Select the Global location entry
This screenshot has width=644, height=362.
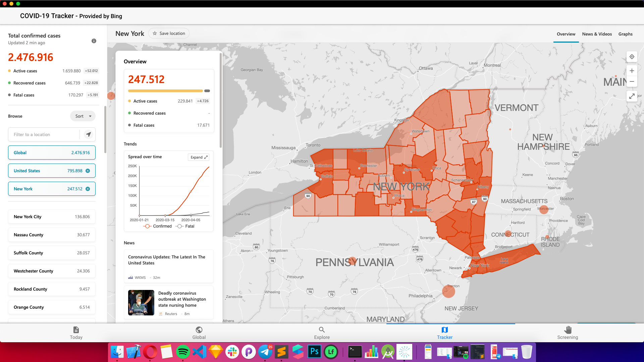(x=52, y=153)
